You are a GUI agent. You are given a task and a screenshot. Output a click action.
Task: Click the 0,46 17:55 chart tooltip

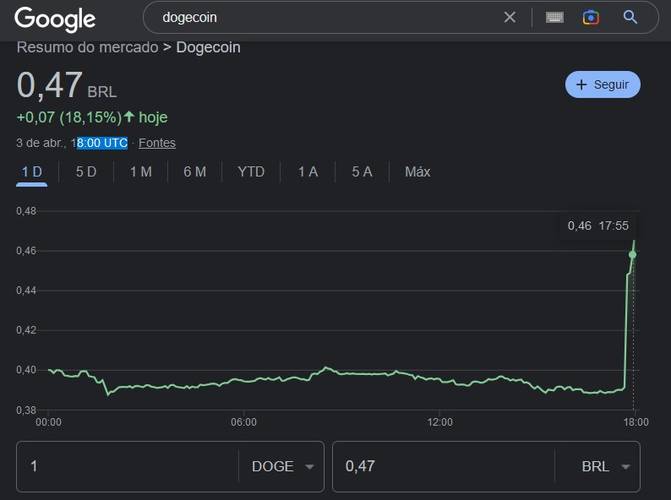tap(598, 226)
